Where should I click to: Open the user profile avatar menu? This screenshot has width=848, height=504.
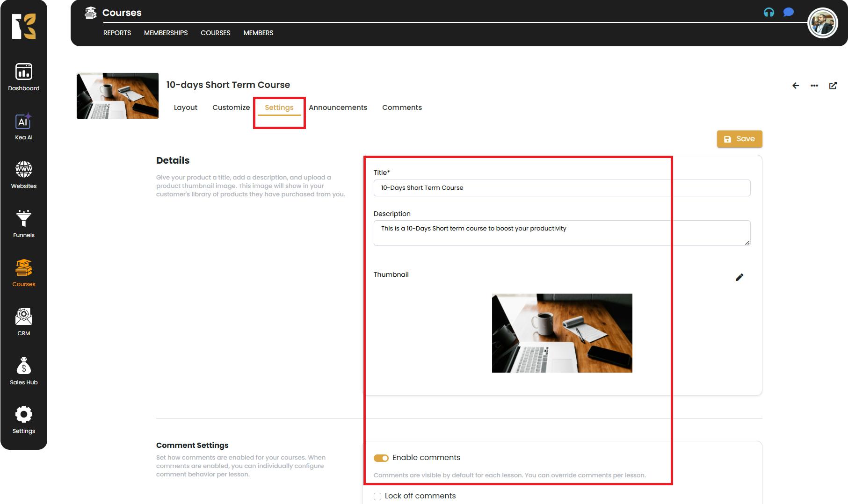point(822,23)
